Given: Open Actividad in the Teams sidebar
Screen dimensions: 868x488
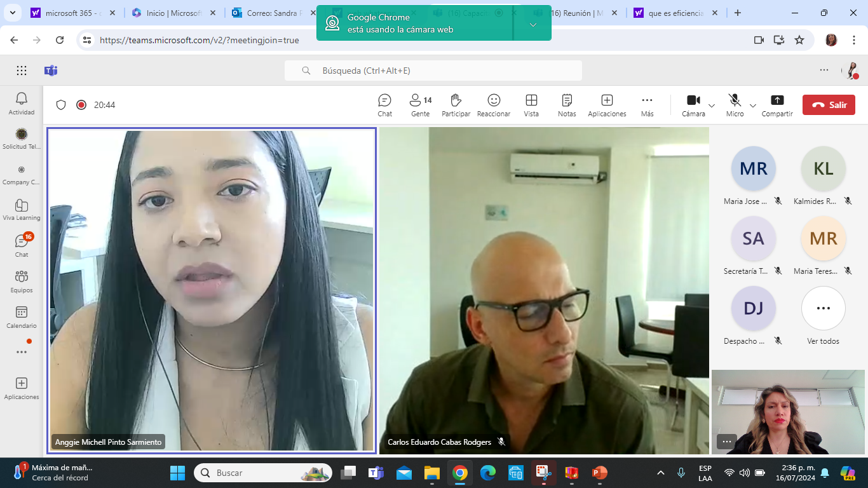Looking at the screenshot, I should (x=22, y=103).
